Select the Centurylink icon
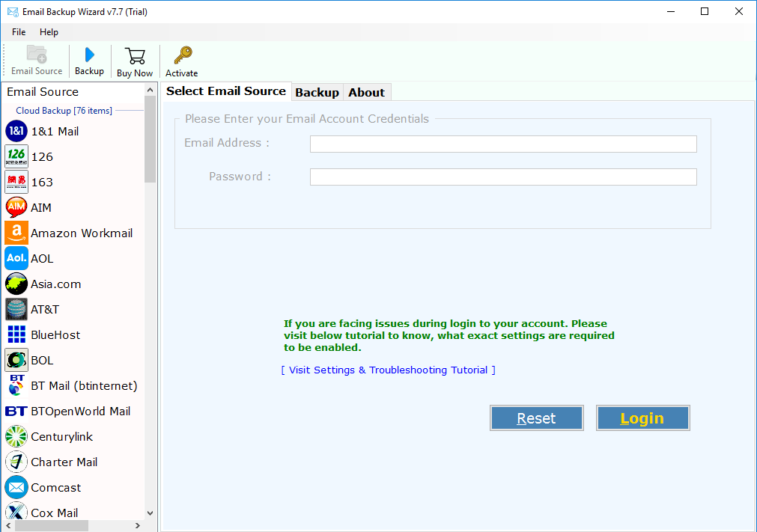The width and height of the screenshot is (757, 532). tap(16, 436)
